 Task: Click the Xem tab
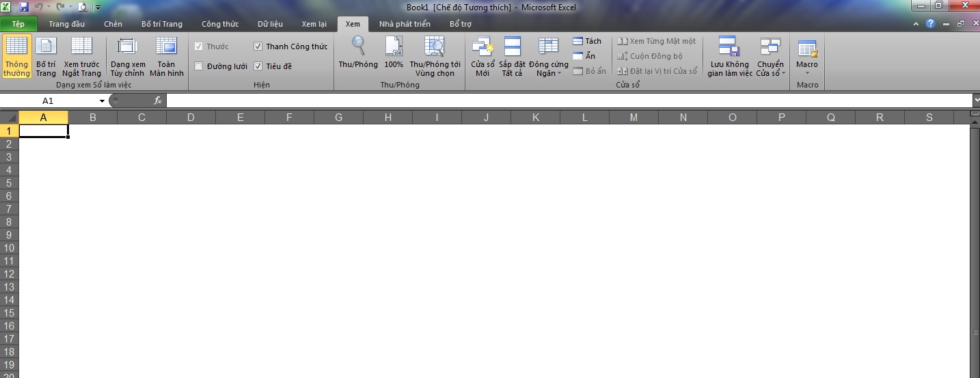(x=353, y=24)
